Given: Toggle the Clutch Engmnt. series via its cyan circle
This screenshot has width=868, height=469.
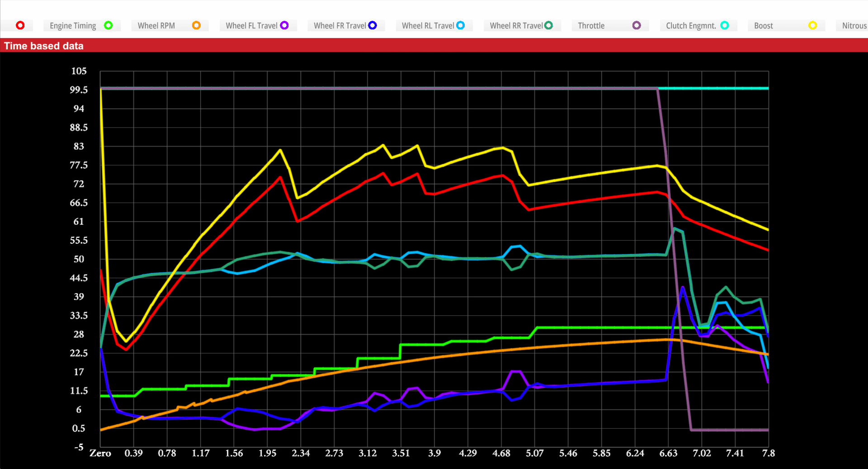Looking at the screenshot, I should [725, 25].
